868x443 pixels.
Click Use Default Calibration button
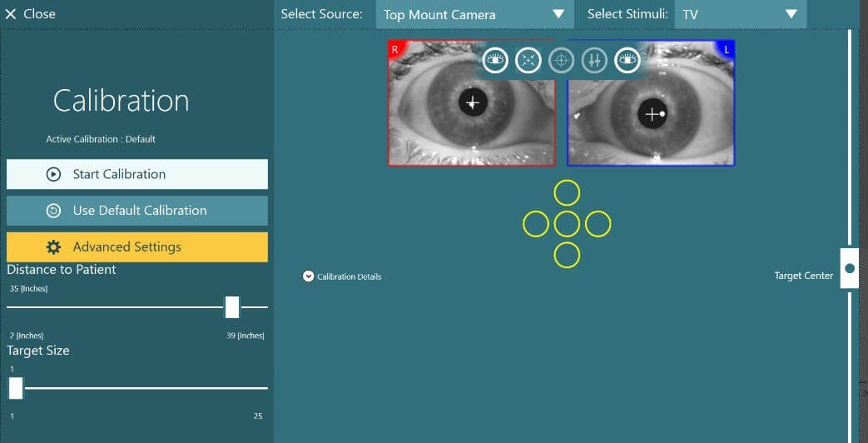tap(137, 211)
